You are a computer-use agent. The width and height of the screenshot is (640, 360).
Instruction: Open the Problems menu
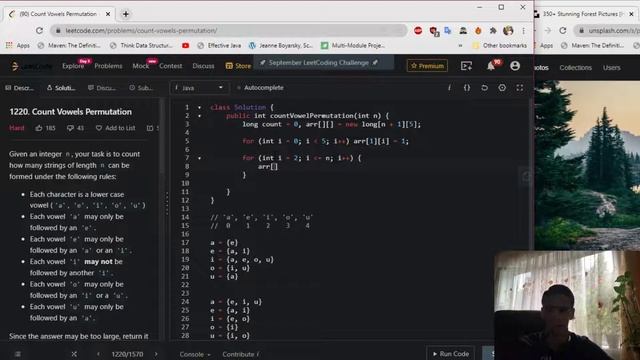(108, 66)
